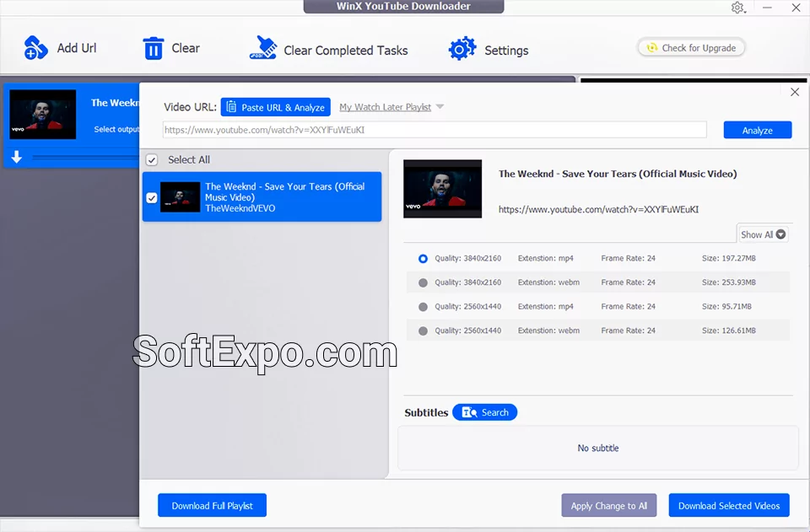Click the Add Url icon
Image resolution: width=810 pixels, height=532 pixels.
[x=35, y=48]
